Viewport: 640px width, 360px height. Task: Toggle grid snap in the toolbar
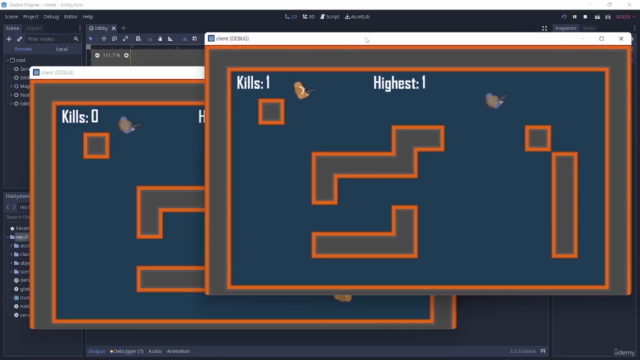[x=195, y=39]
